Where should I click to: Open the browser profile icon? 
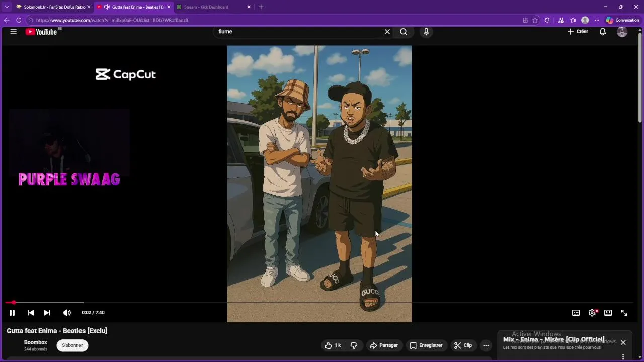(585, 20)
